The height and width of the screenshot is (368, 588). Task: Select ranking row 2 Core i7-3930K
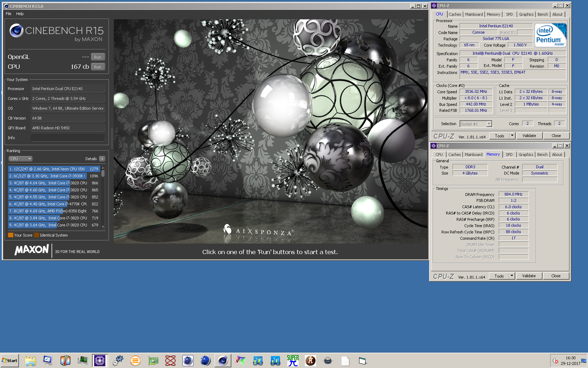(x=54, y=176)
